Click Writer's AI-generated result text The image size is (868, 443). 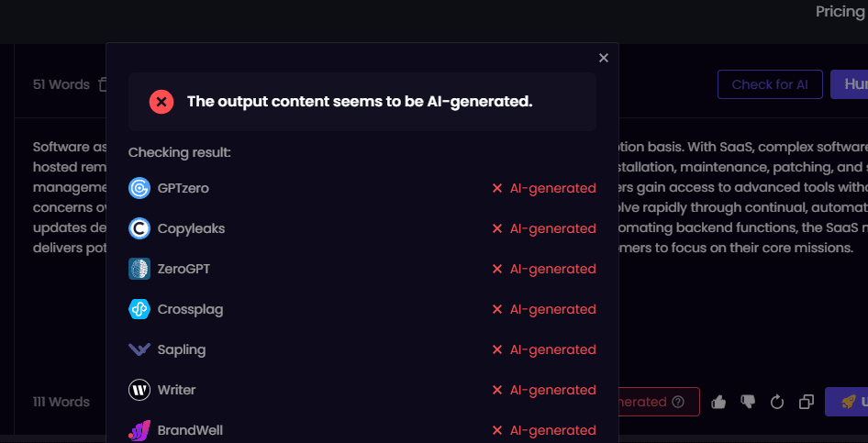click(x=553, y=390)
